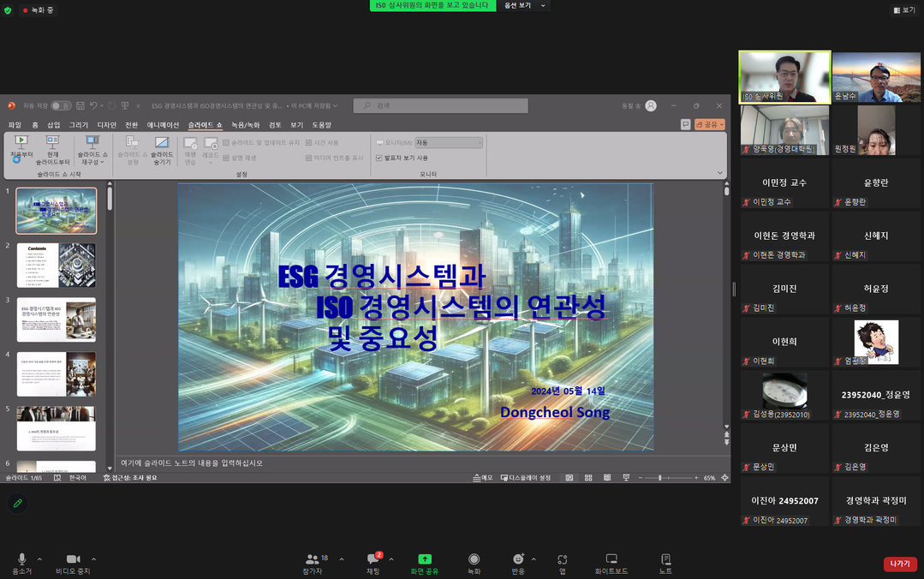Open the Notes tool in Zoom
The image size is (924, 579).
(665, 559)
